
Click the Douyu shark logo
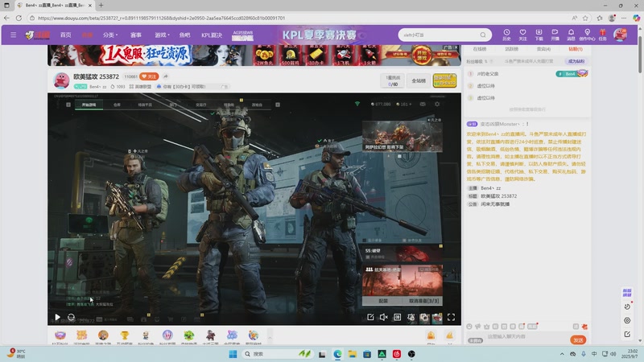(37, 35)
